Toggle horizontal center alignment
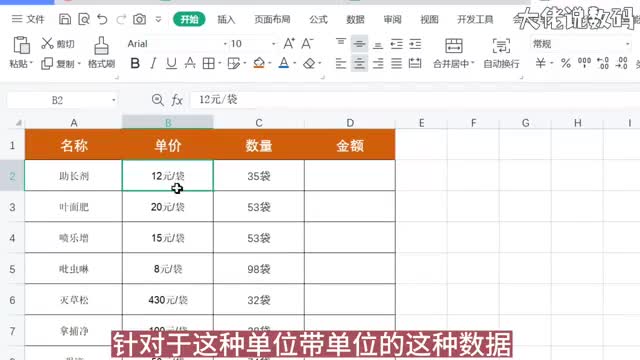 [x=359, y=63]
